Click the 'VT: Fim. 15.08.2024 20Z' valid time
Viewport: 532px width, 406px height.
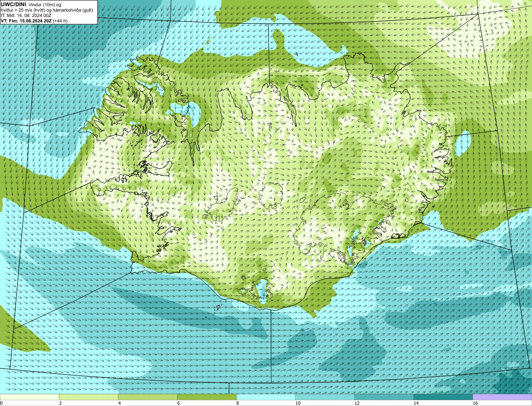pyautogui.click(x=26, y=21)
